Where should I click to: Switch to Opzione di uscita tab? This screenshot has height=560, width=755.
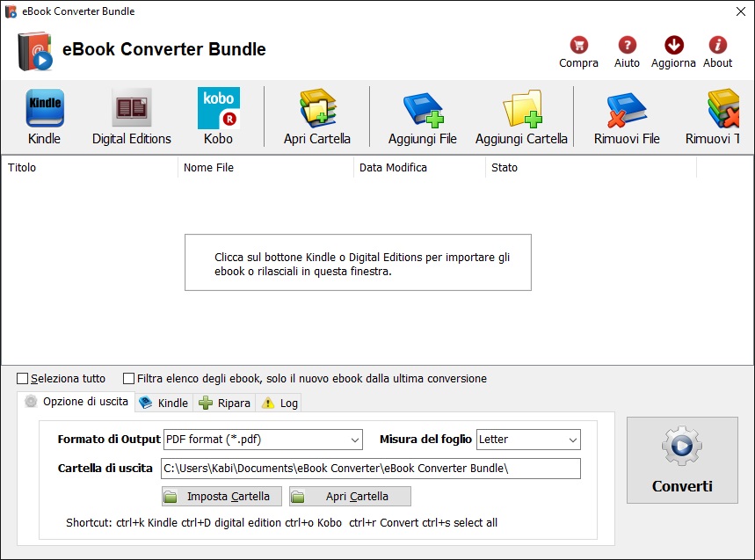click(x=77, y=402)
